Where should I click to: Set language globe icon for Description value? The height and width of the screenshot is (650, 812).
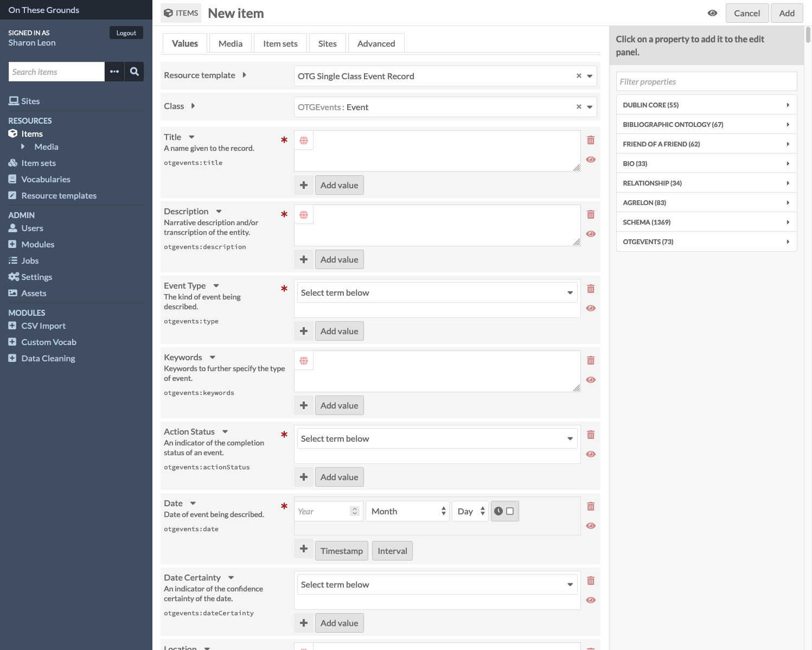pyautogui.click(x=304, y=215)
